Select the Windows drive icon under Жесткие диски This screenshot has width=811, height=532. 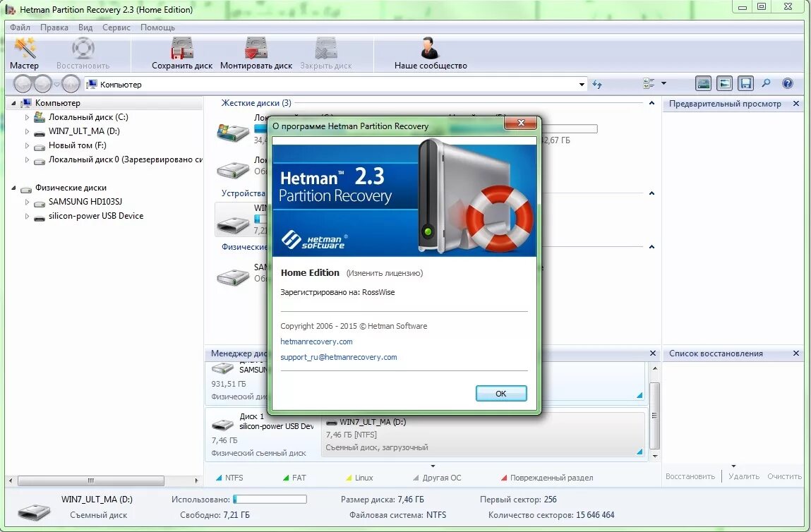click(x=233, y=132)
